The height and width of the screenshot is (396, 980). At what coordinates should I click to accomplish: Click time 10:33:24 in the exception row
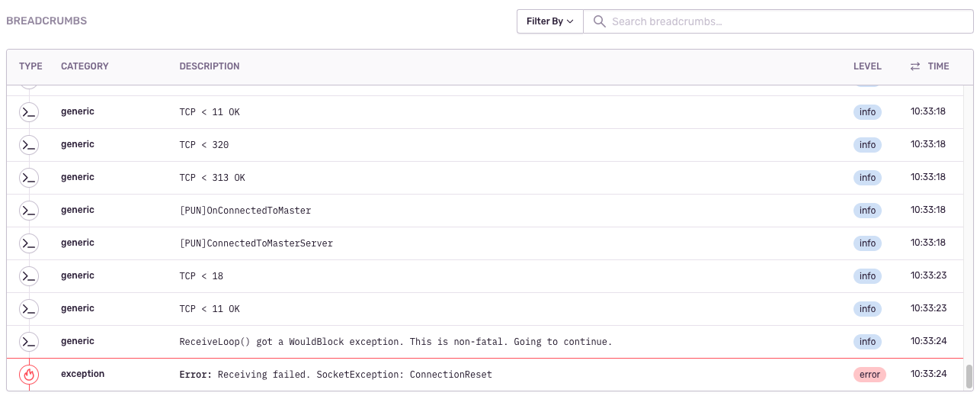tap(928, 375)
